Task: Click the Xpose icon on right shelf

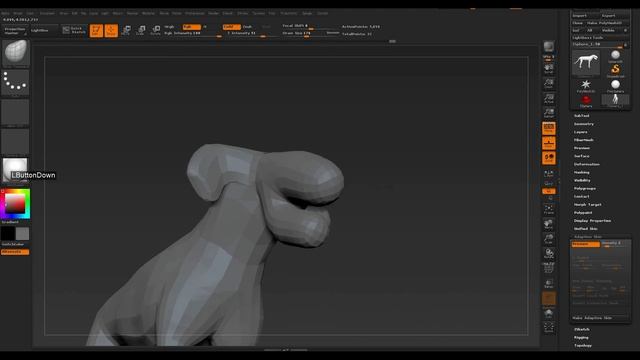Action: (x=549, y=327)
